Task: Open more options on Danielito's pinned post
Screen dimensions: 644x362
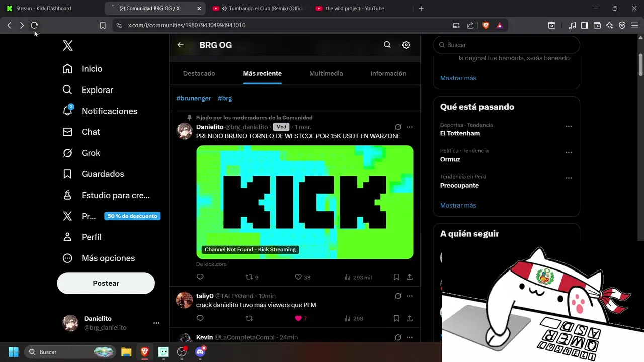Action: 409,127
